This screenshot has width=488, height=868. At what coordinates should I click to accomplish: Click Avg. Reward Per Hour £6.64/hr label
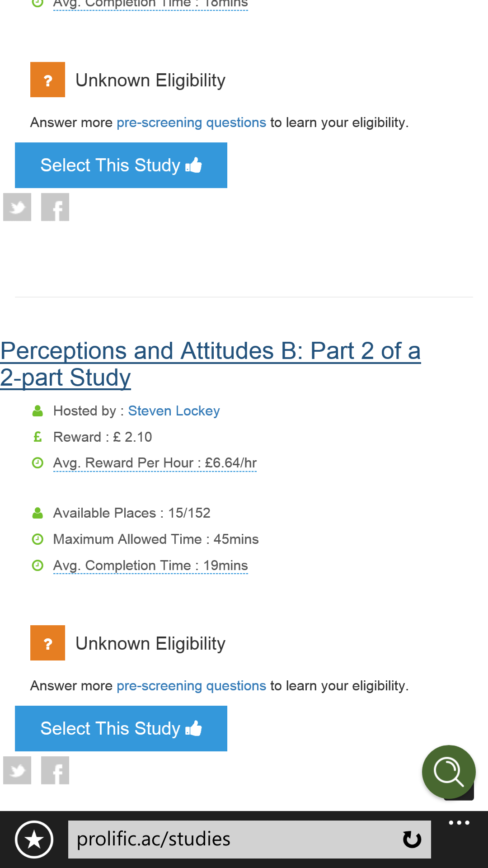(x=155, y=463)
